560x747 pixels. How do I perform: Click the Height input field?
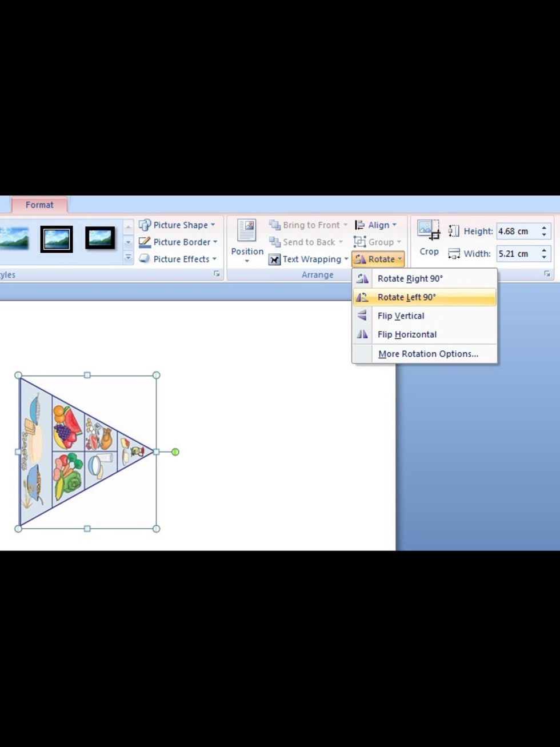pyautogui.click(x=517, y=231)
